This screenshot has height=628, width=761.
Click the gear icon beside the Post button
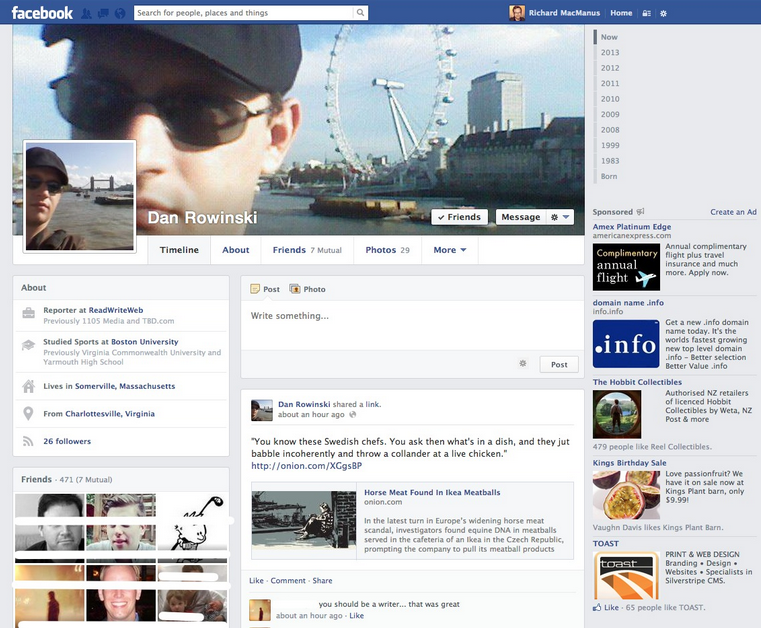tap(522, 364)
